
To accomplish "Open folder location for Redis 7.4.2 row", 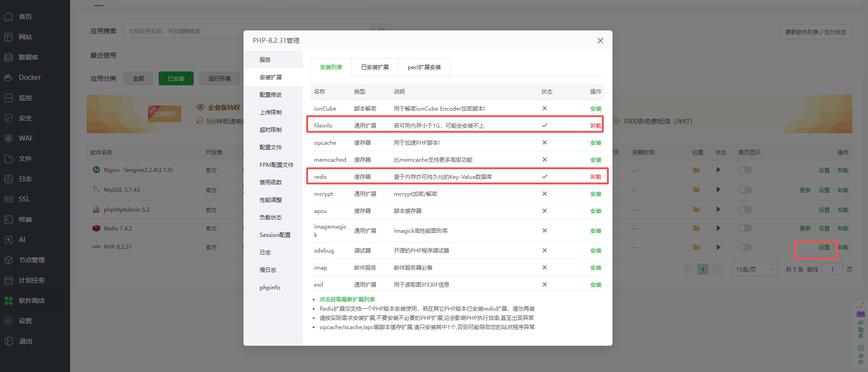I will point(696,228).
